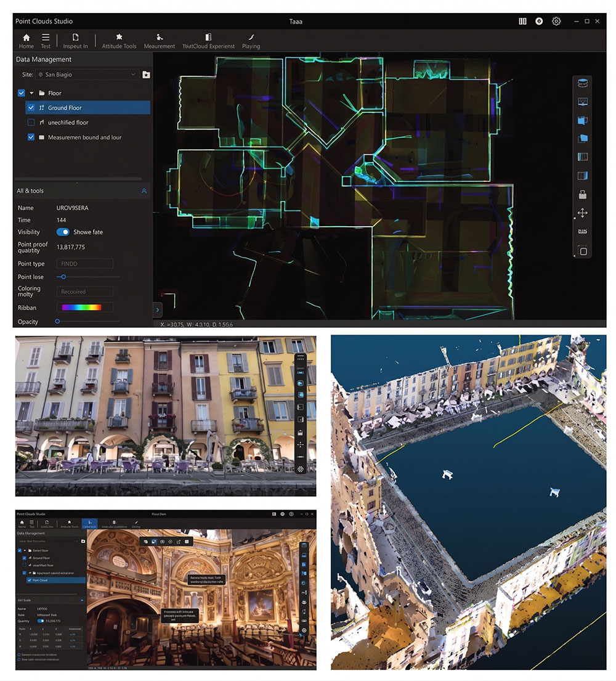Collapse the All & tools section chevron

(144, 191)
